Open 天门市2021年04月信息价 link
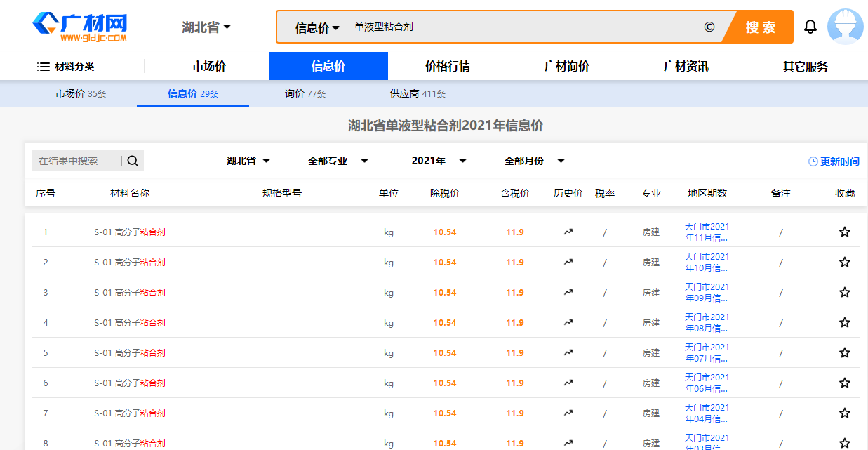 tap(707, 413)
